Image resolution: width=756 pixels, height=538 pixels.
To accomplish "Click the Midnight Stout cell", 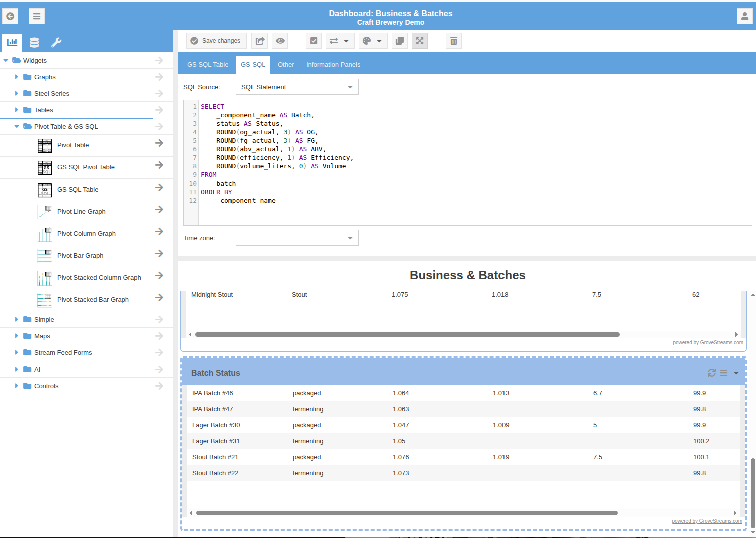I will click(x=212, y=295).
